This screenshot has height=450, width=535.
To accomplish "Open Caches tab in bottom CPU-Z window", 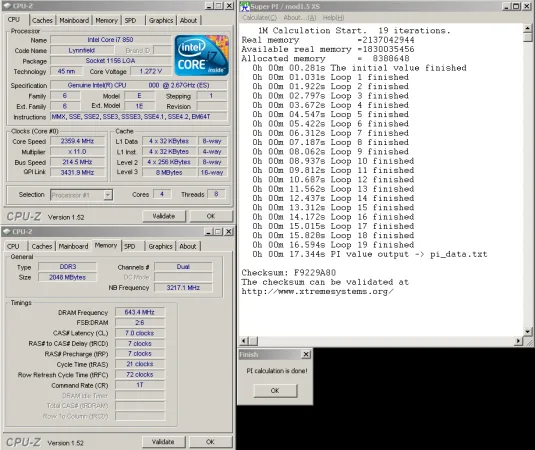I will (x=42, y=246).
